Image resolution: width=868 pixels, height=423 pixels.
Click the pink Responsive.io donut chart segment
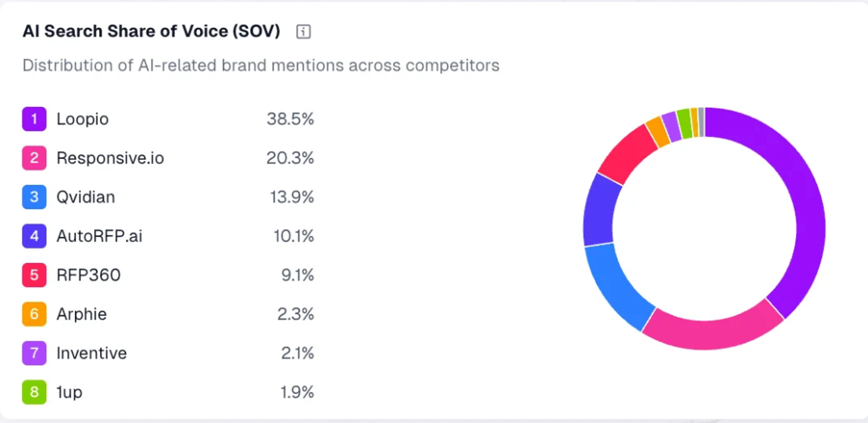[712, 334]
